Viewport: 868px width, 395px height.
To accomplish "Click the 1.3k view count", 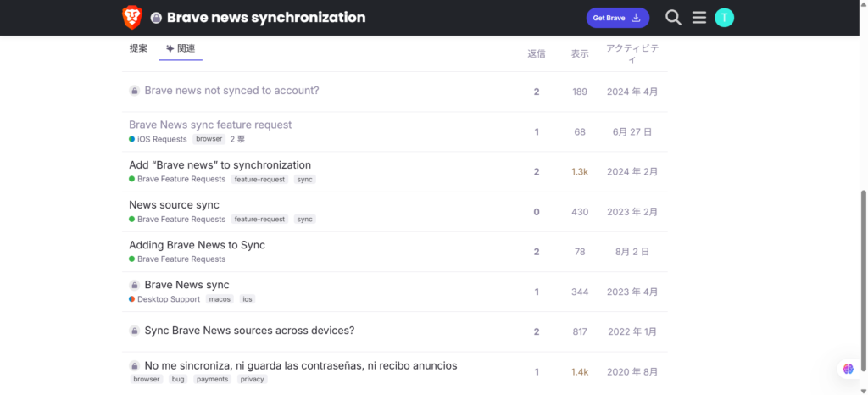I will click(x=580, y=171).
